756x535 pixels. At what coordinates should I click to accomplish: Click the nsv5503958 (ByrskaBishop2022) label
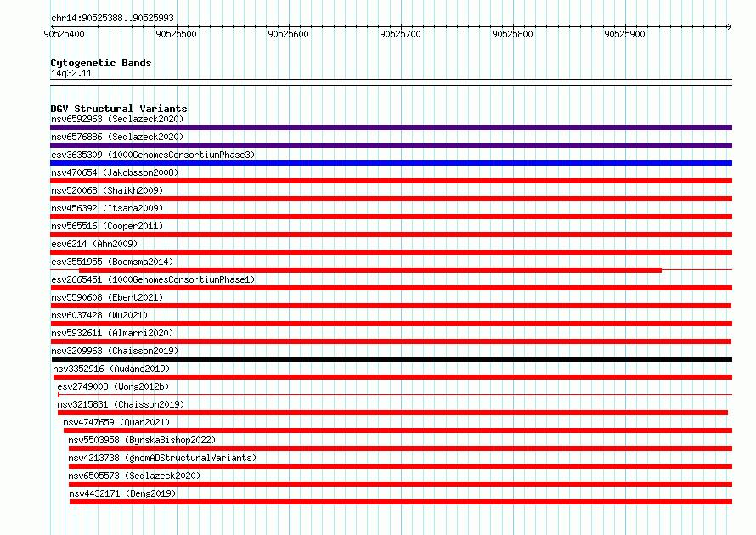click(142, 440)
